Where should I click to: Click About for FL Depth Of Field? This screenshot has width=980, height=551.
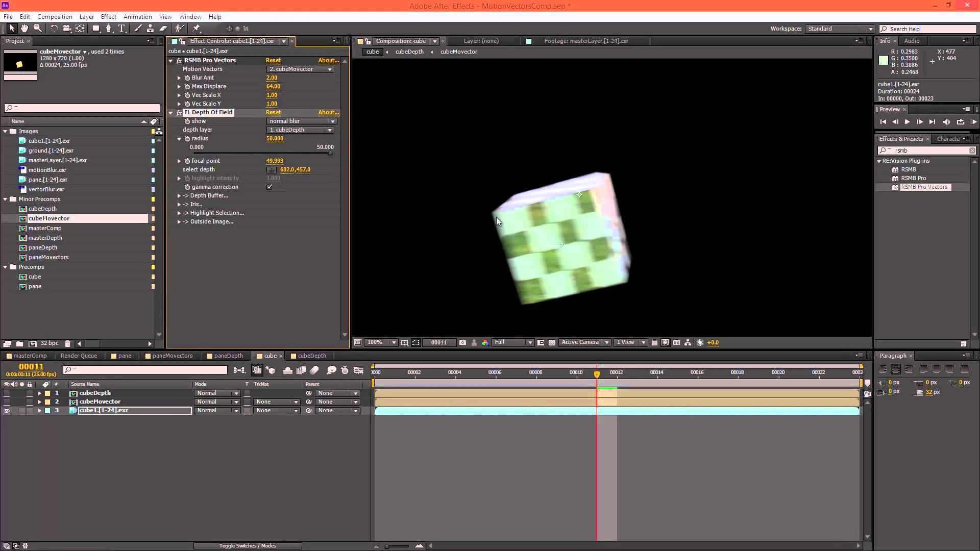click(x=328, y=112)
